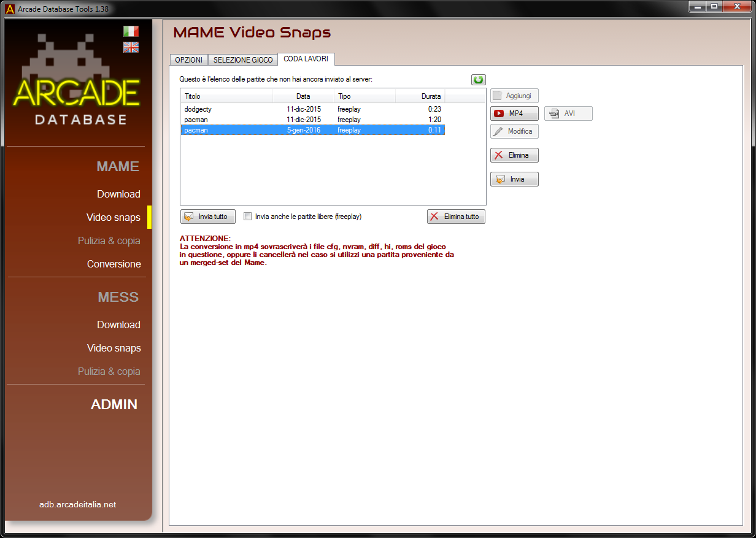Open MAME Conversione in the sidebar
756x538 pixels.
[x=114, y=264]
